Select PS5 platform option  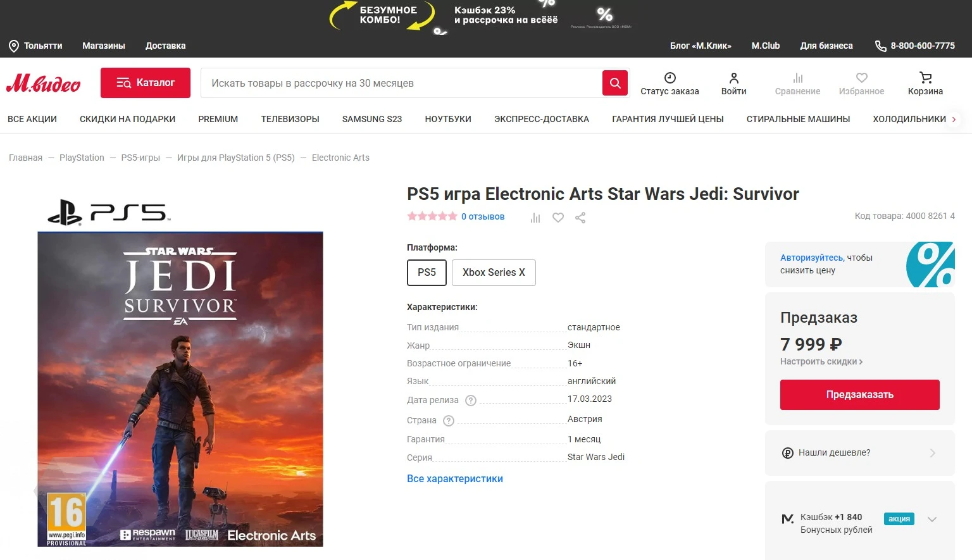pyautogui.click(x=427, y=273)
